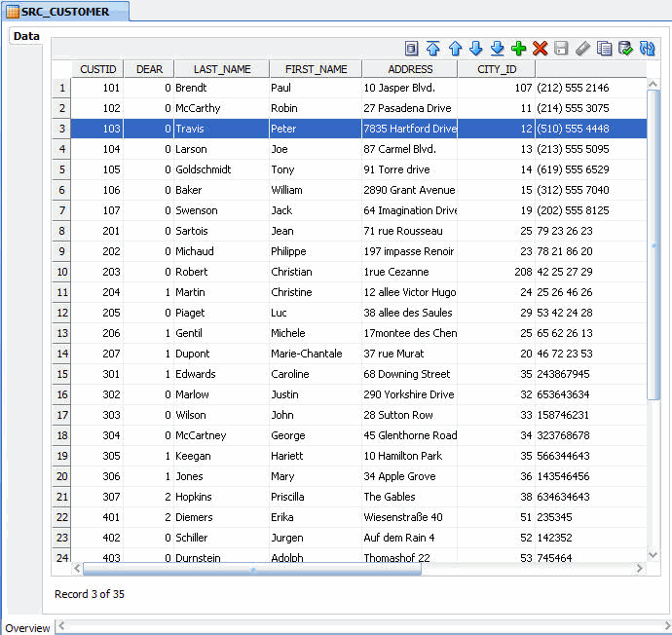
Task: Click first name cell 'Jurgen'
Action: 316,538
